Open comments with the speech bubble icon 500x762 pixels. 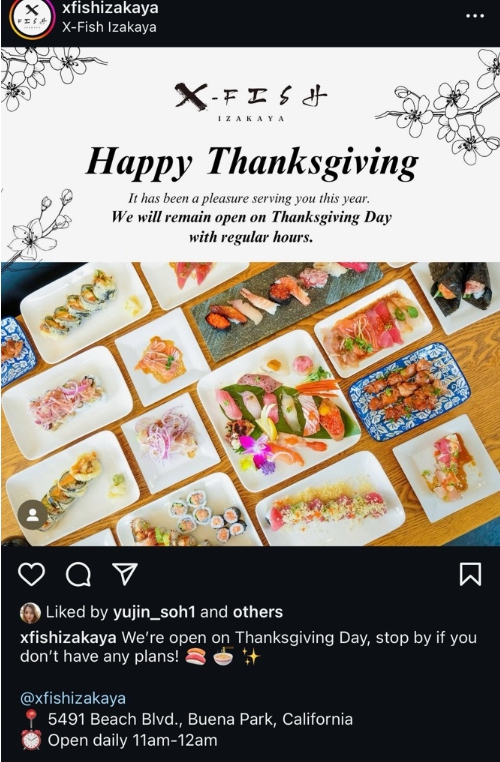[78, 575]
